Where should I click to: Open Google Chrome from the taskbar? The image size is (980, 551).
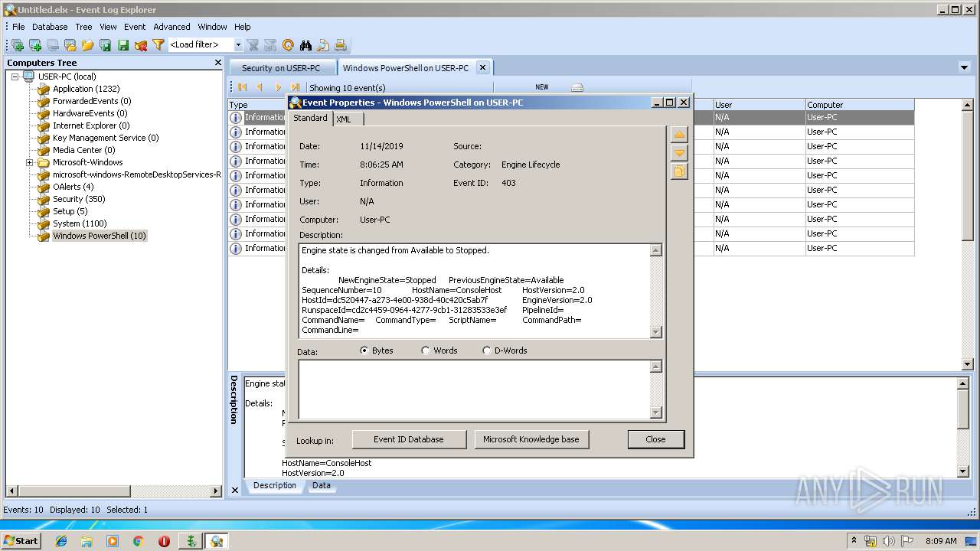138,541
